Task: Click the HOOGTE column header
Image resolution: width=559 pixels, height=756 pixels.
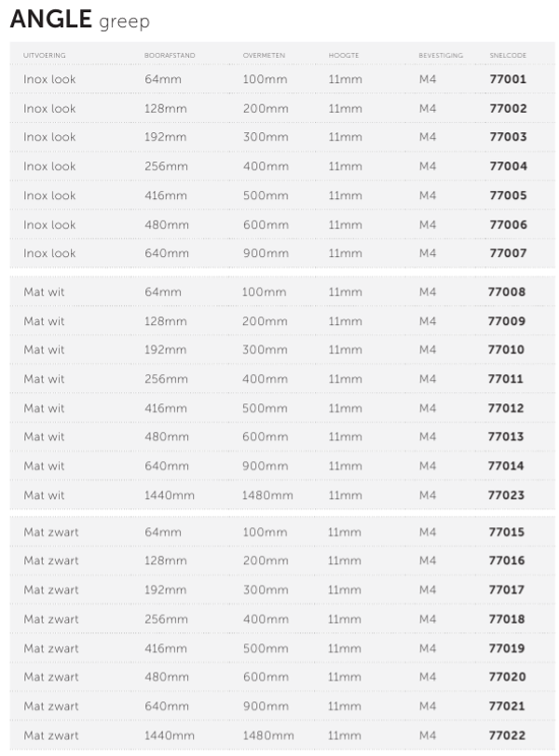Action: pos(344,56)
